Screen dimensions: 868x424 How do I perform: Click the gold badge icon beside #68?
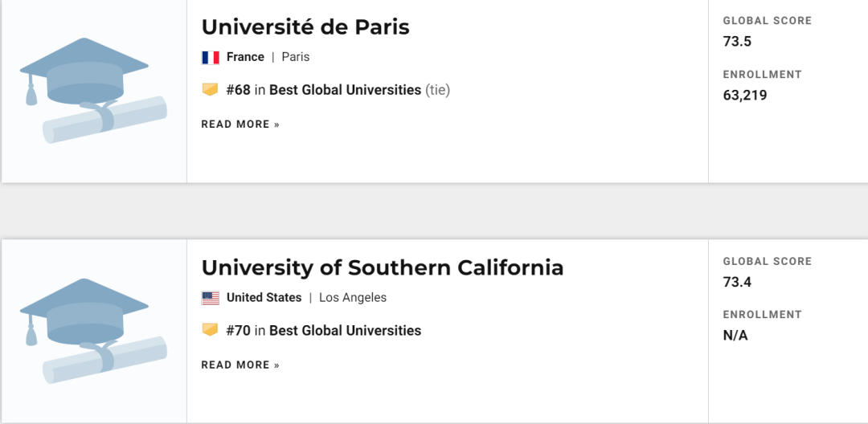(210, 90)
